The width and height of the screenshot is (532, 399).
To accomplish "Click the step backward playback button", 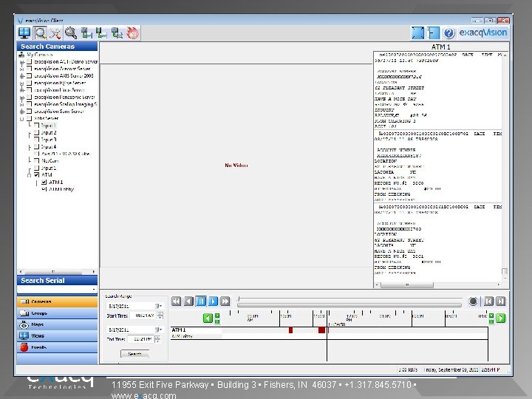I will coord(188,301).
